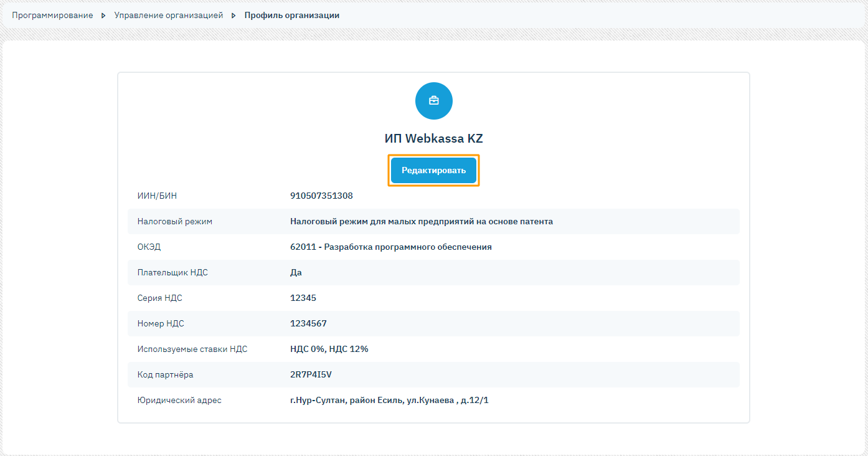
Task: Select the address г.Нур-Султан, район Есиль
Action: point(389,400)
